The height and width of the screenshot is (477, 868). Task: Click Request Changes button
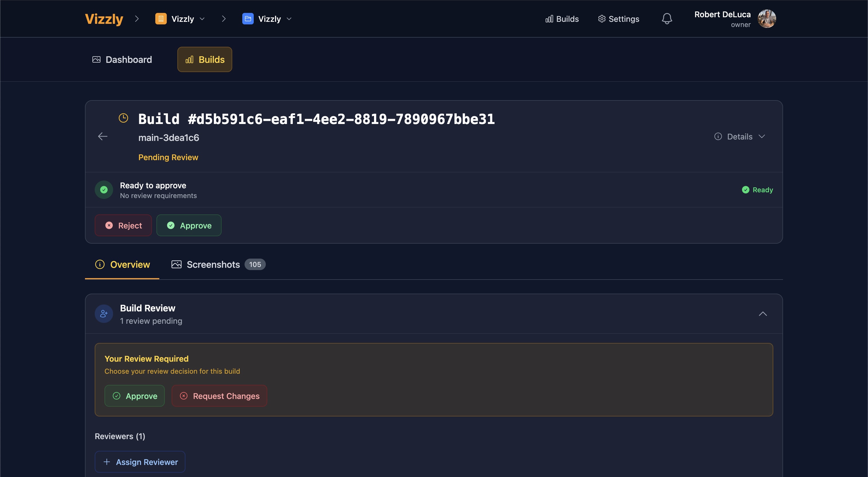219,396
